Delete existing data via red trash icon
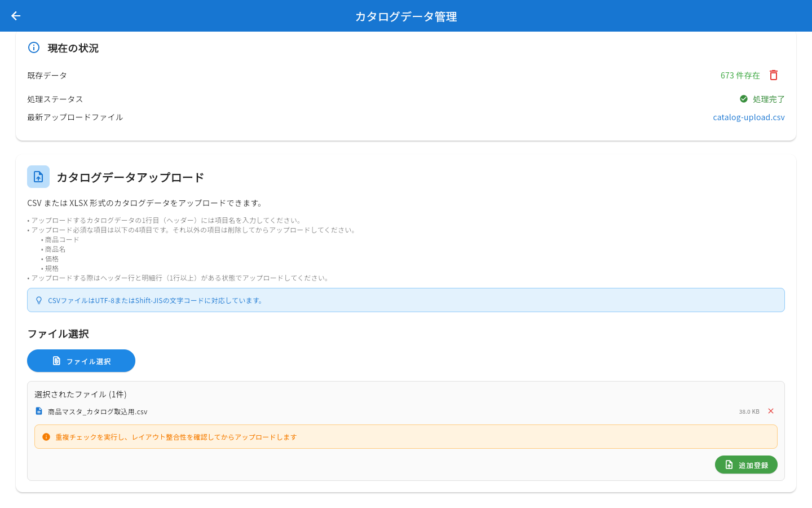This screenshot has width=812, height=508. [x=774, y=75]
